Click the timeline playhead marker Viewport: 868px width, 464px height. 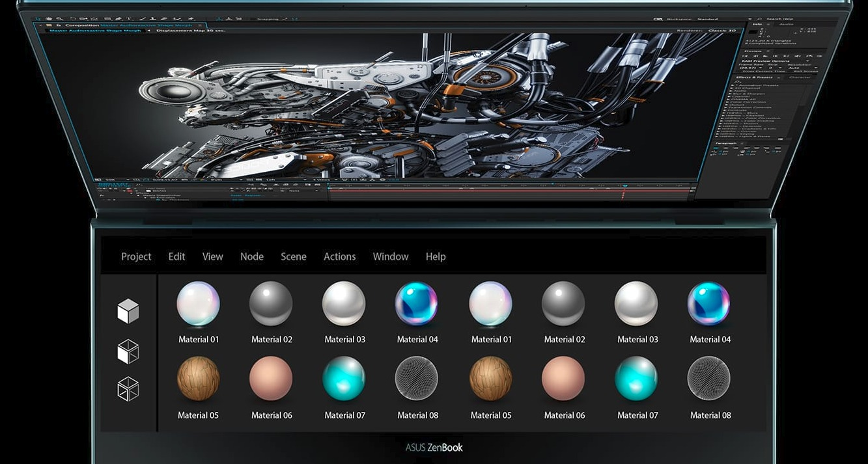point(624,187)
